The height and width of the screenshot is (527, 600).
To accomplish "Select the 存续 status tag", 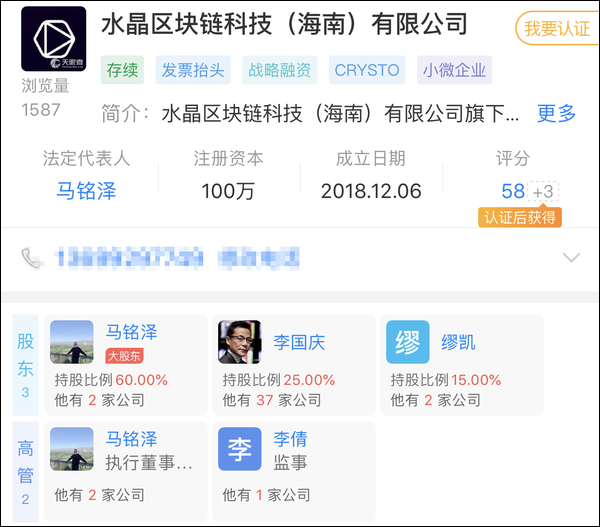I will pyautogui.click(x=122, y=70).
